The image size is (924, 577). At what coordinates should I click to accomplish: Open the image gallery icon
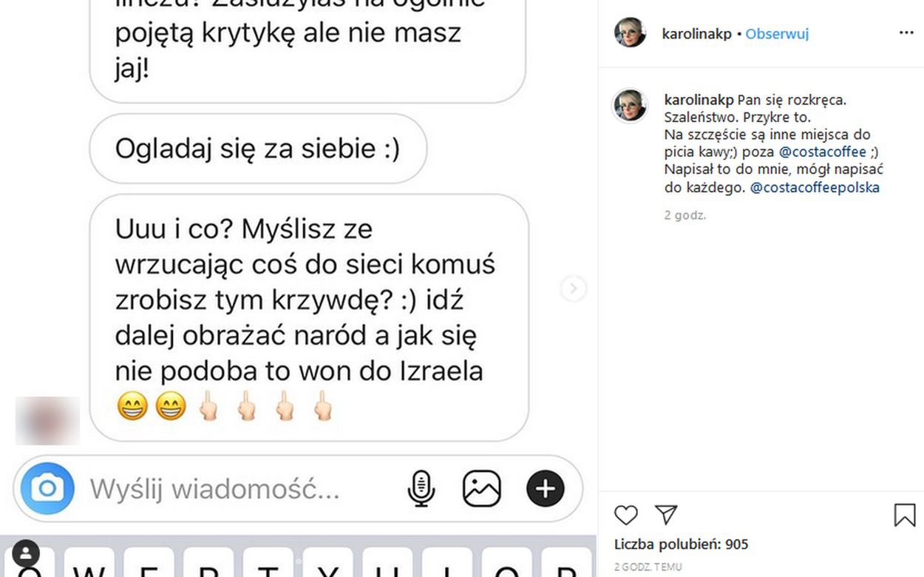click(x=482, y=489)
